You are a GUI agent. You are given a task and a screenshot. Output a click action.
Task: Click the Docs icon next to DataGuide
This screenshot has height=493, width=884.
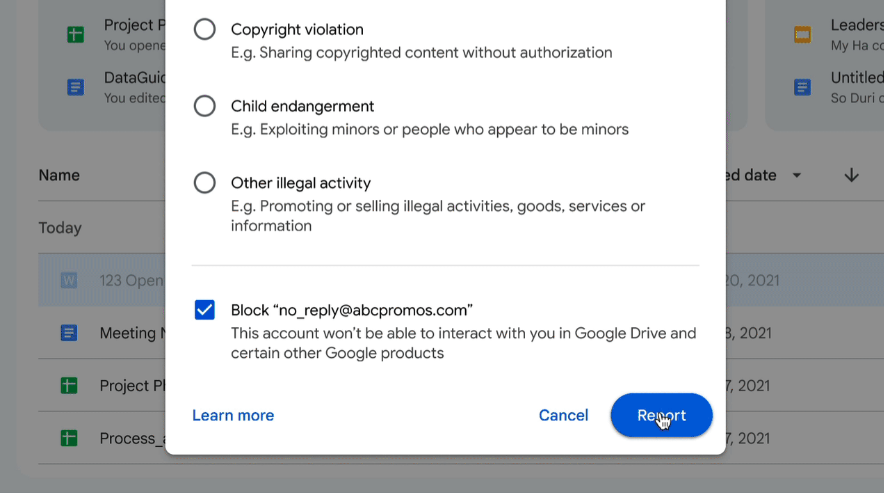point(75,87)
